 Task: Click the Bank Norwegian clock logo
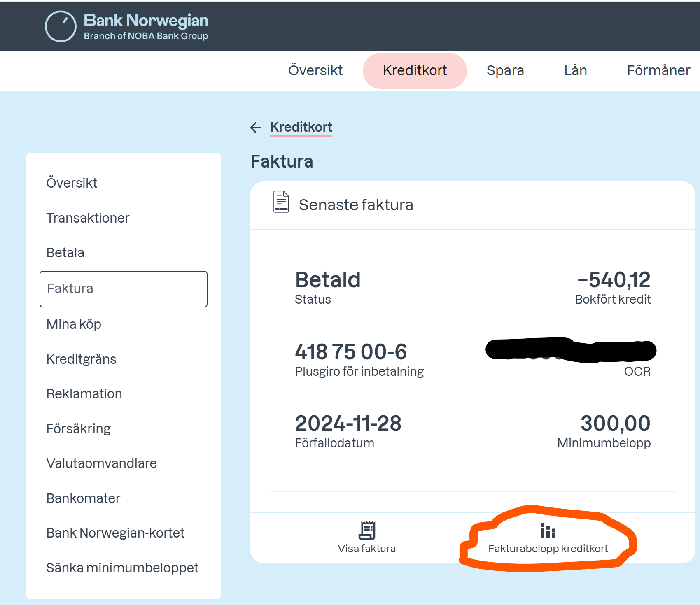click(61, 26)
